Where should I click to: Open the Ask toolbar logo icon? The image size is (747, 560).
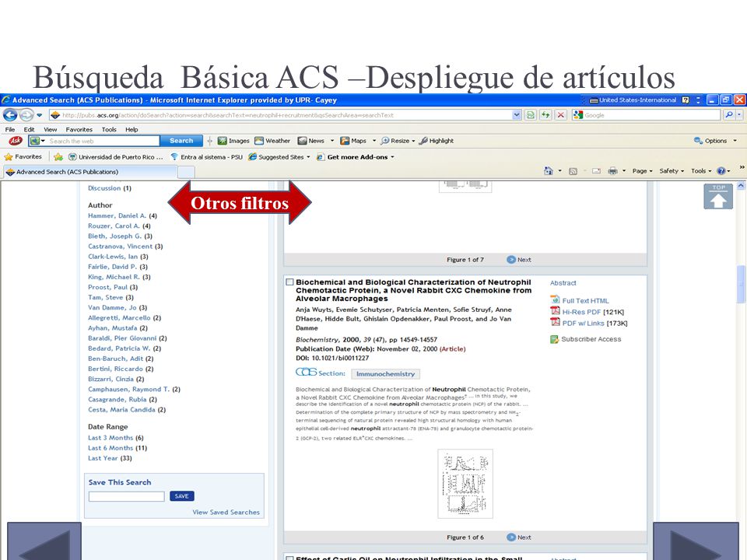(16, 141)
